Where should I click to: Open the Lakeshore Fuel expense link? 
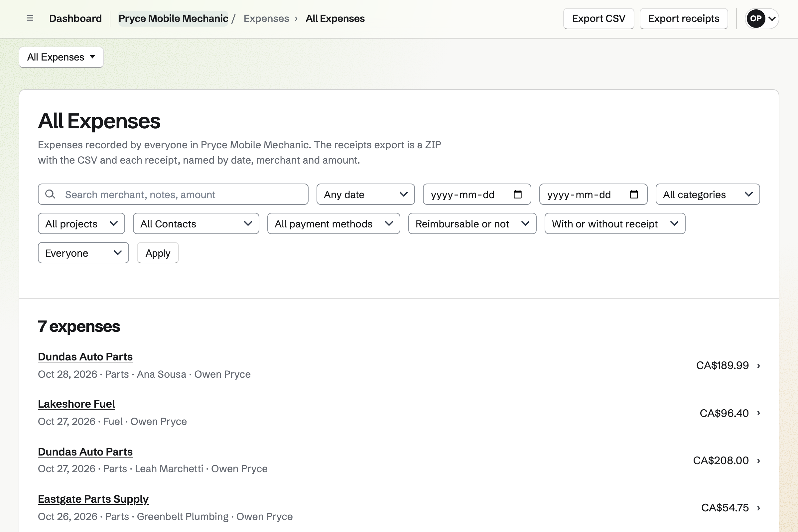point(76,404)
